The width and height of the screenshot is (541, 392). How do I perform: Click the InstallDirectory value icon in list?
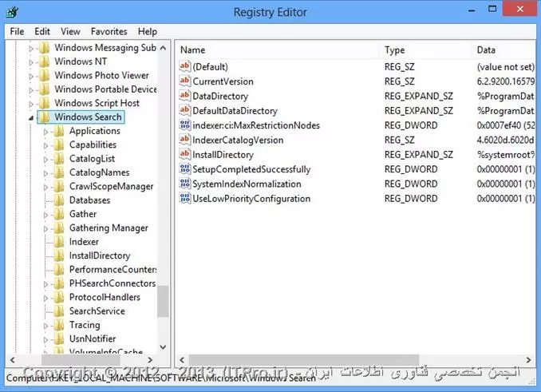pyautogui.click(x=185, y=154)
